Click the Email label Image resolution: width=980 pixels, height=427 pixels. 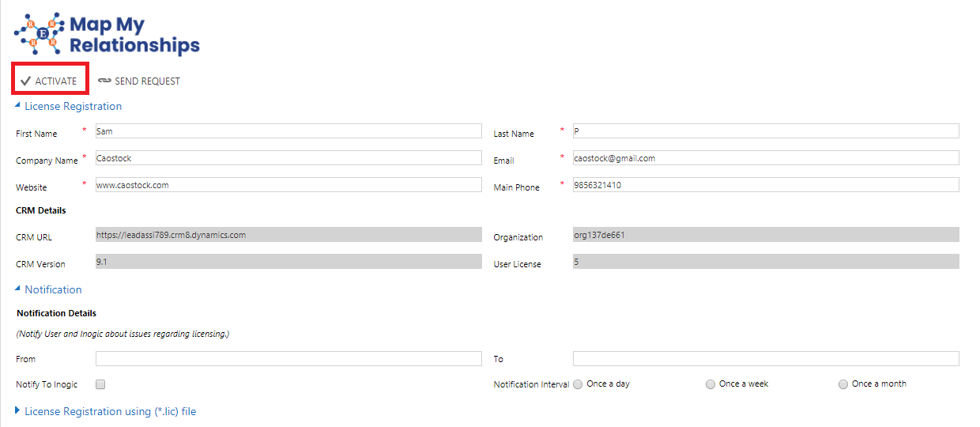pyautogui.click(x=504, y=161)
